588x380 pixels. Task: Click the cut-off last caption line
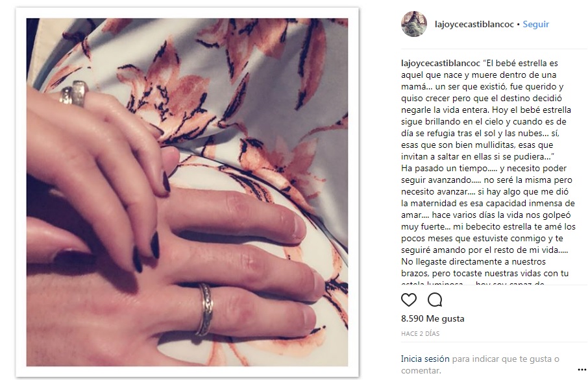pyautogui.click(x=472, y=283)
